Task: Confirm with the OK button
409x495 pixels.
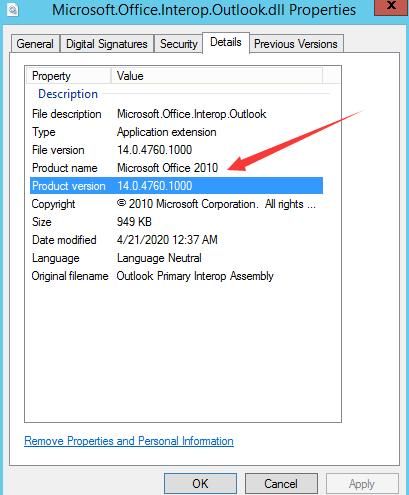Action: pos(200,483)
